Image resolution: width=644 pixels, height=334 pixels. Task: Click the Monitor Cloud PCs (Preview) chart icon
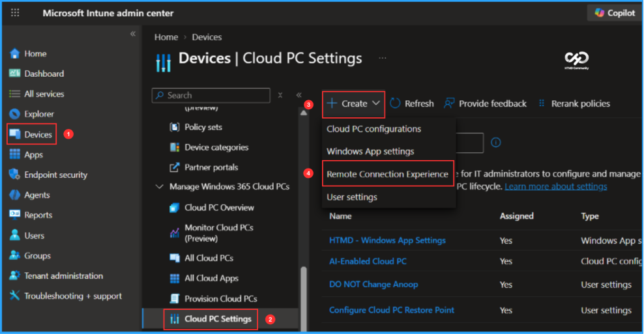(175, 233)
